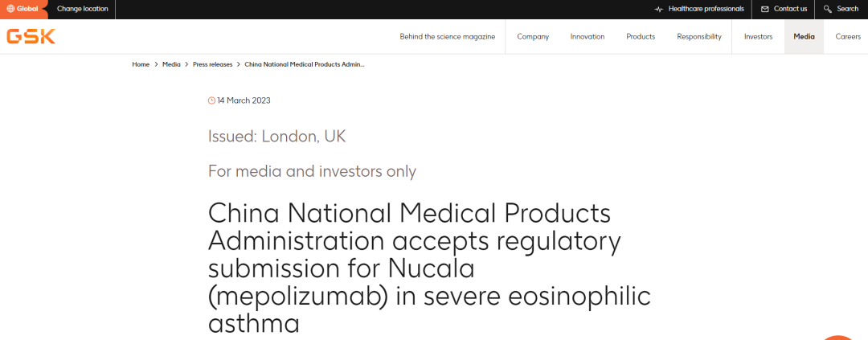Go to the Investors section
This screenshot has width=868, height=340.
point(758,36)
